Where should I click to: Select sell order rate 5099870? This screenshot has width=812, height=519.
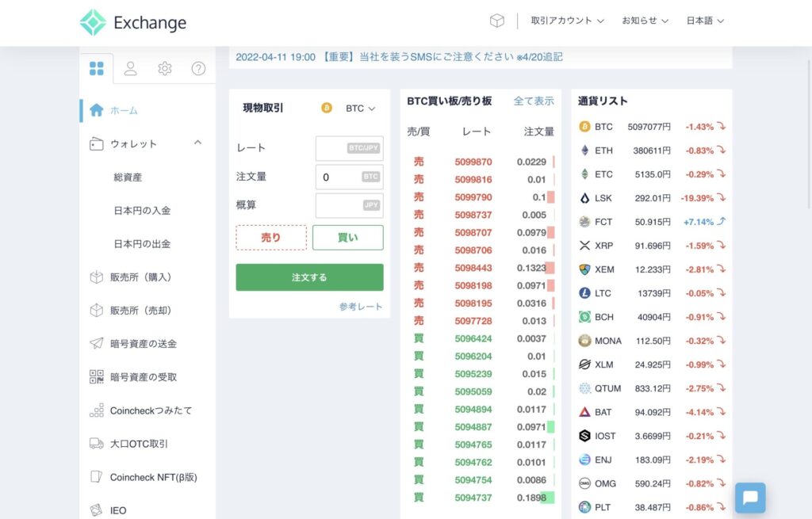click(x=473, y=162)
